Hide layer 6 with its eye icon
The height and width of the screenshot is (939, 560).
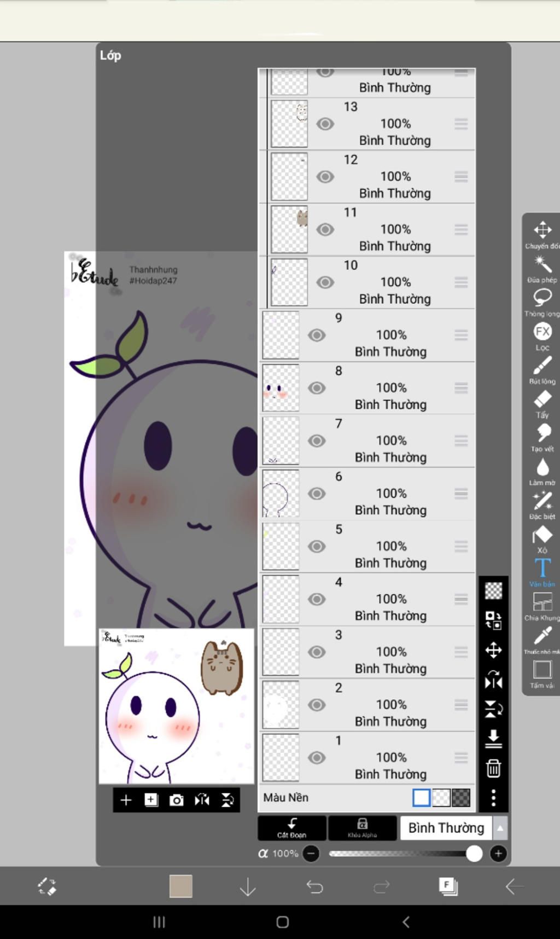tap(317, 494)
